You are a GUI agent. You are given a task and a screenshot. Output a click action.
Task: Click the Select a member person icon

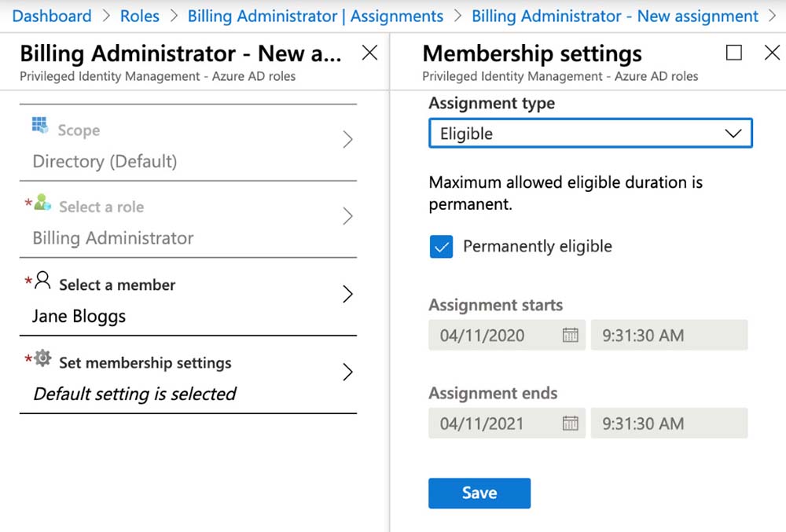42,281
